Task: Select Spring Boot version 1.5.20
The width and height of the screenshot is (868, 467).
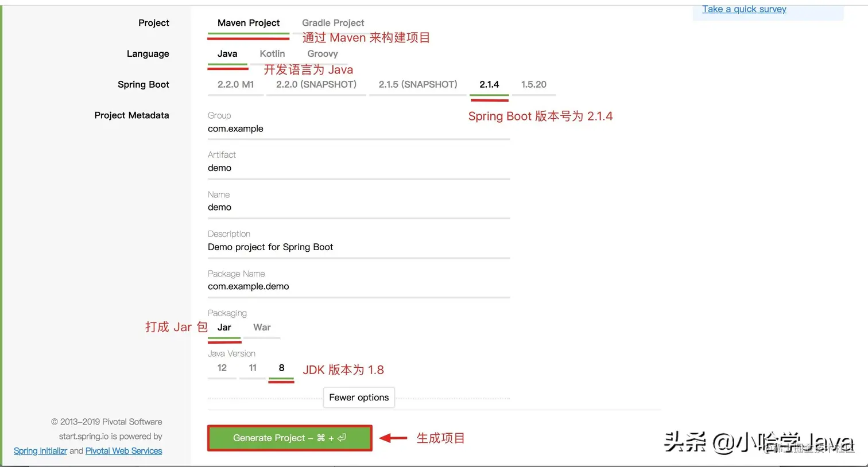Action: click(534, 84)
